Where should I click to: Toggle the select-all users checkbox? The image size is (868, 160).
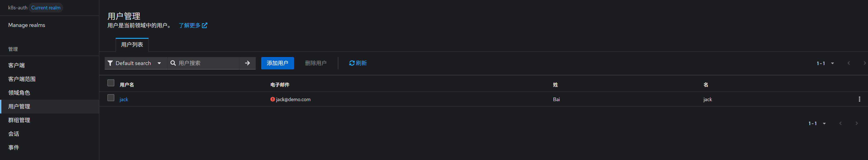(x=111, y=83)
